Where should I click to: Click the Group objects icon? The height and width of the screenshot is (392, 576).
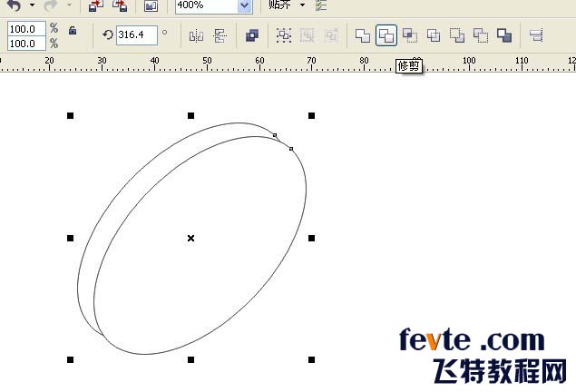[284, 35]
